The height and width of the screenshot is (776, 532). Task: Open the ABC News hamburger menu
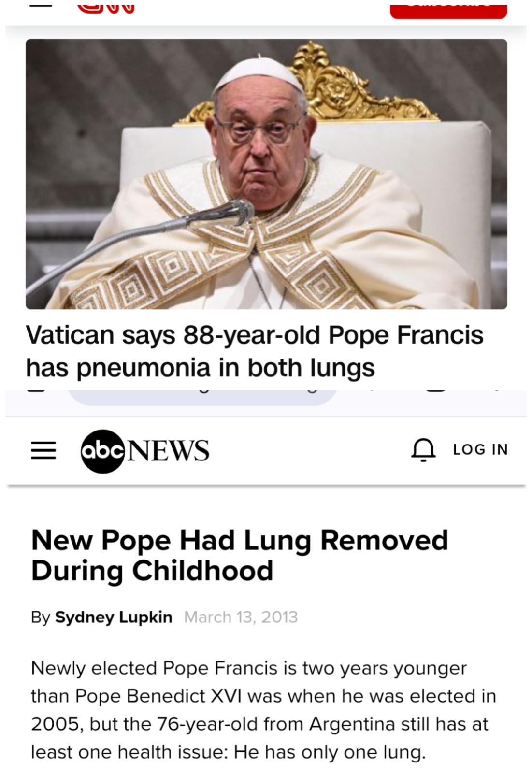pyautogui.click(x=43, y=451)
